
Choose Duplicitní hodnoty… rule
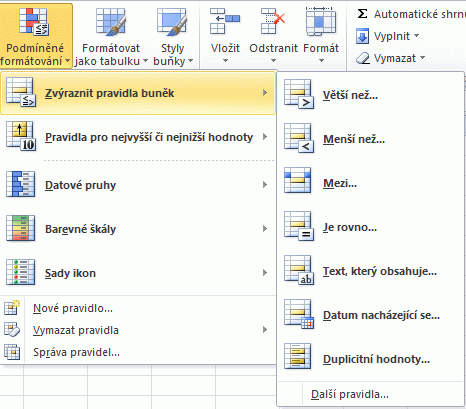tap(370, 359)
